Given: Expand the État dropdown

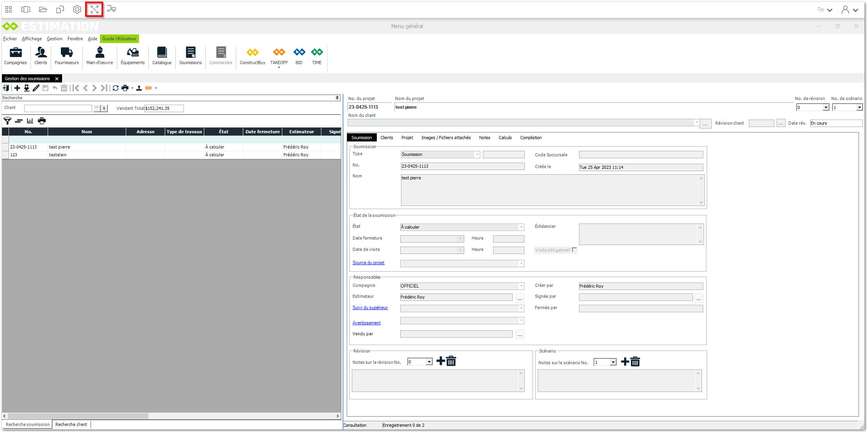Looking at the screenshot, I should (521, 227).
